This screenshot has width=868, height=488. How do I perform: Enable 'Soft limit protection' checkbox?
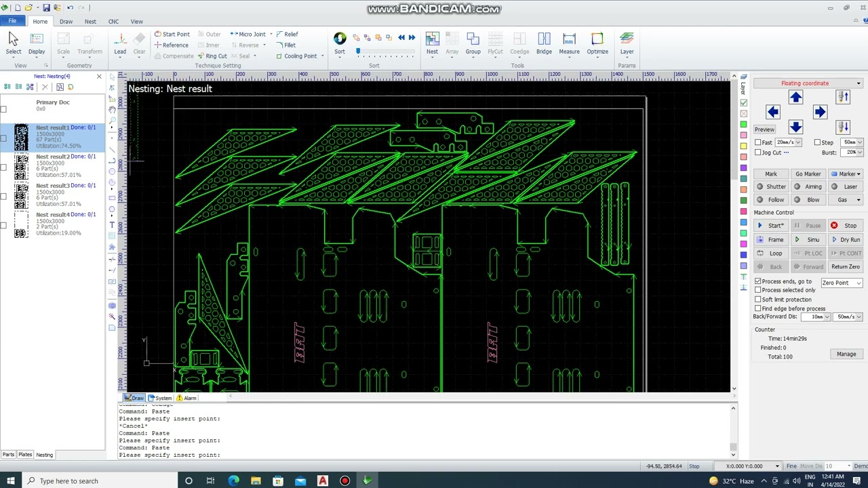(x=758, y=299)
